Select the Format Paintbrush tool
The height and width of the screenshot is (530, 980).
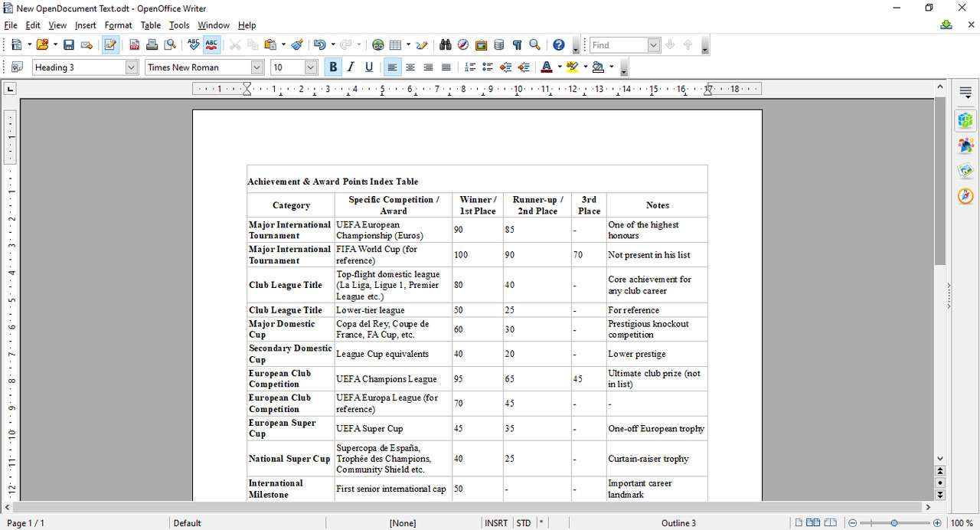click(x=297, y=45)
